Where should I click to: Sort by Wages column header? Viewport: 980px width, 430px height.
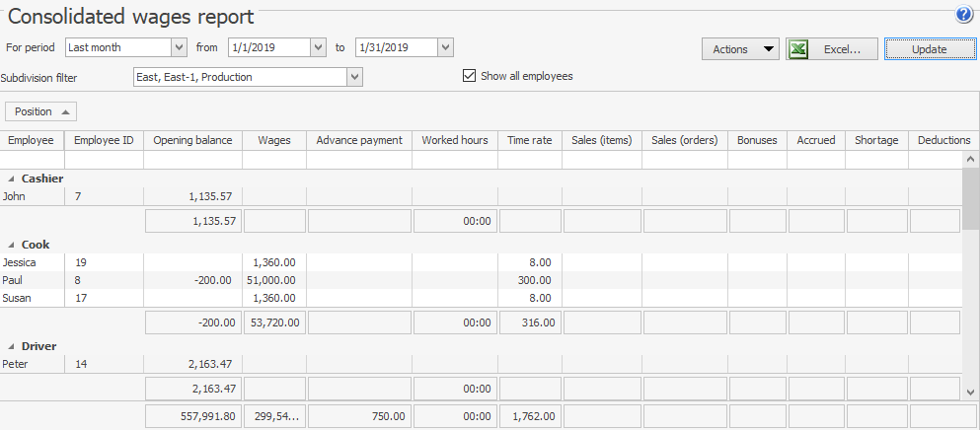(x=273, y=140)
